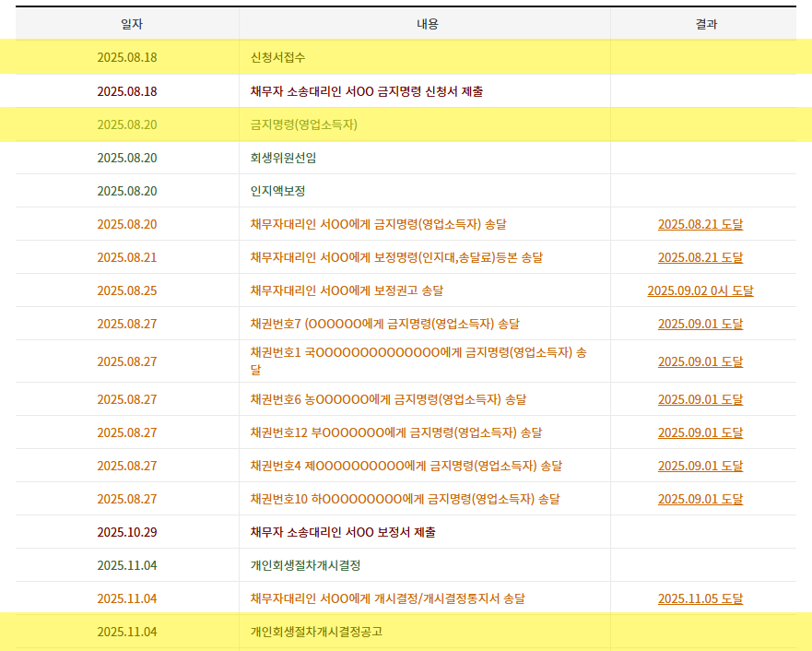
Task: Select the highlighted 금지명령(영업소득자) row
Action: (x=303, y=124)
